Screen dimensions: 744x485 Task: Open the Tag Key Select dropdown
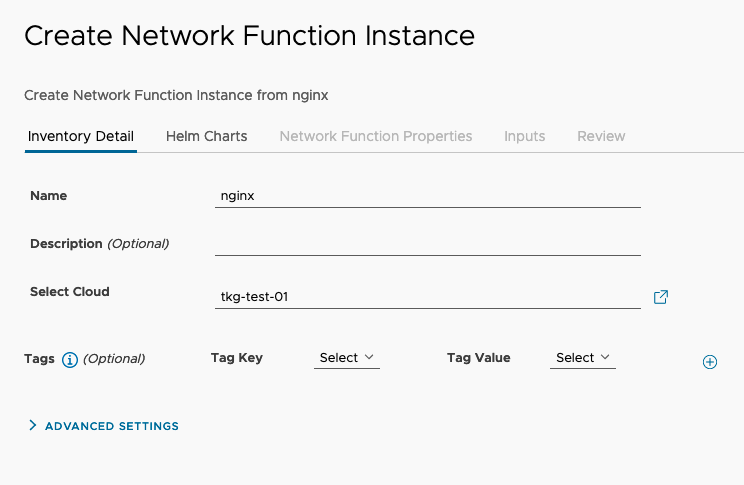click(347, 358)
